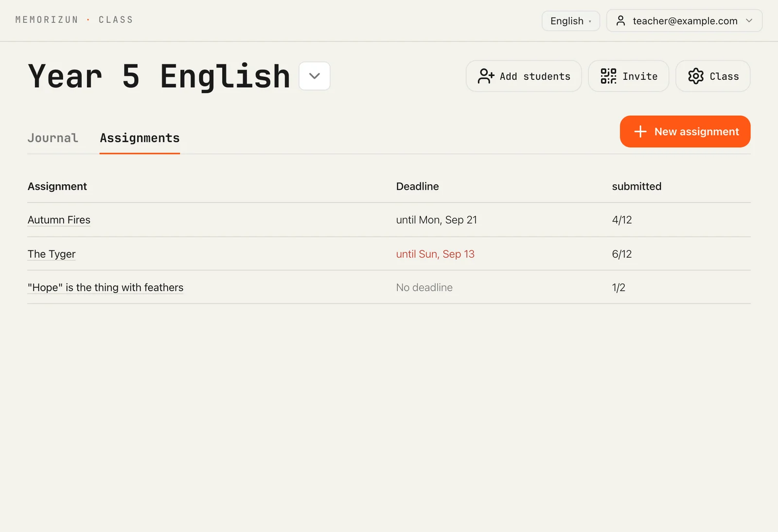Open the class switcher chevron beside Year 5 English
The image size is (778, 532).
tap(315, 76)
